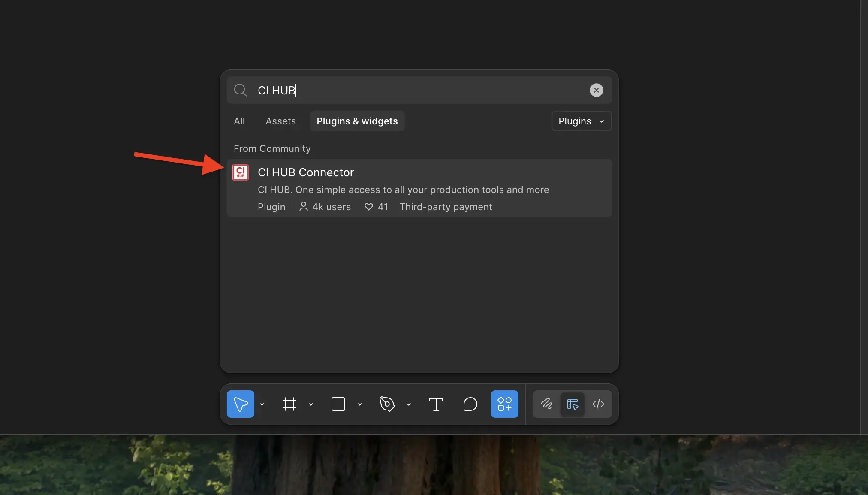This screenshot has height=495, width=868.
Task: Switch to the Assets tab
Action: tap(280, 121)
